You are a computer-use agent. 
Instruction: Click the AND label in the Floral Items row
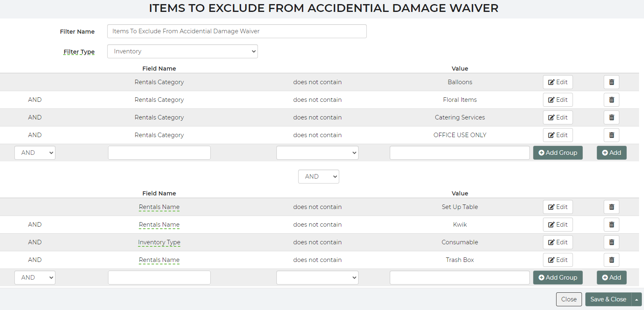click(x=35, y=100)
